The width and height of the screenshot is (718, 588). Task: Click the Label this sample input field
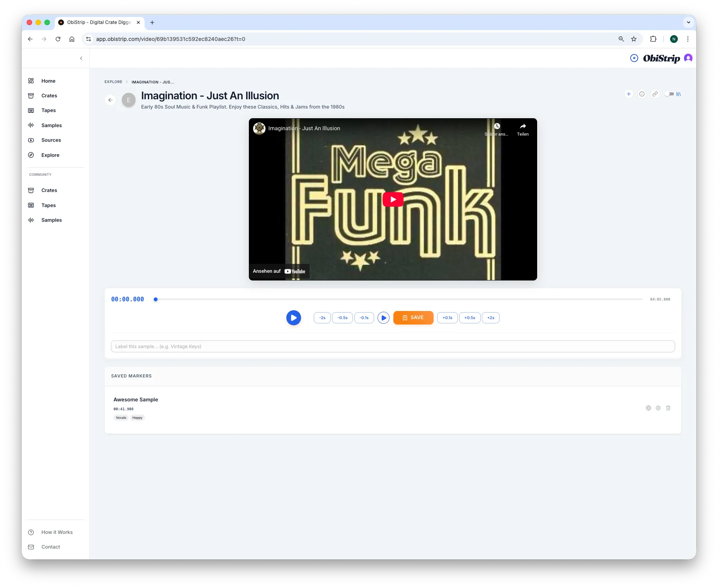[x=393, y=346]
